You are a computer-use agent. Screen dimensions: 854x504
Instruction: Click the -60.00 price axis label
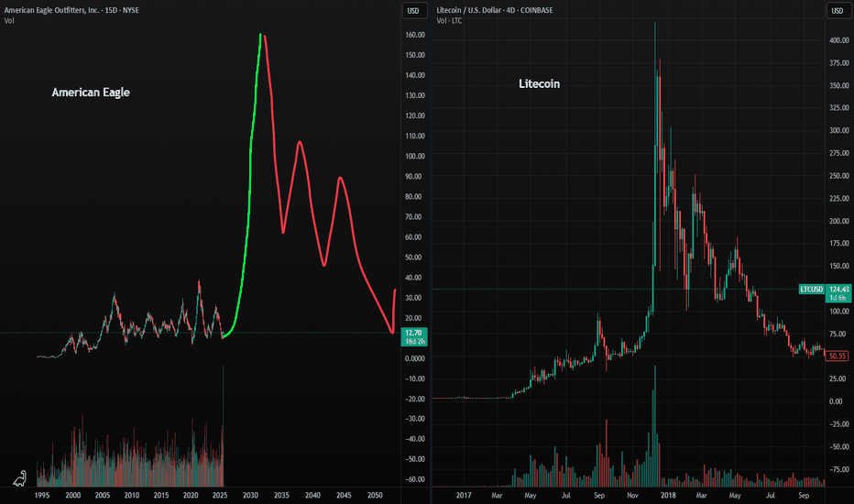[415, 479]
